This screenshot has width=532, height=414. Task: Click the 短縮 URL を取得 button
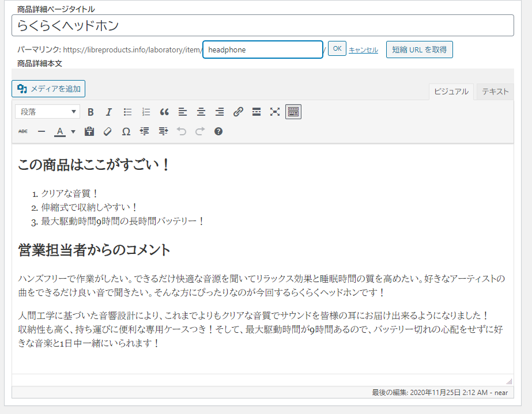[420, 50]
